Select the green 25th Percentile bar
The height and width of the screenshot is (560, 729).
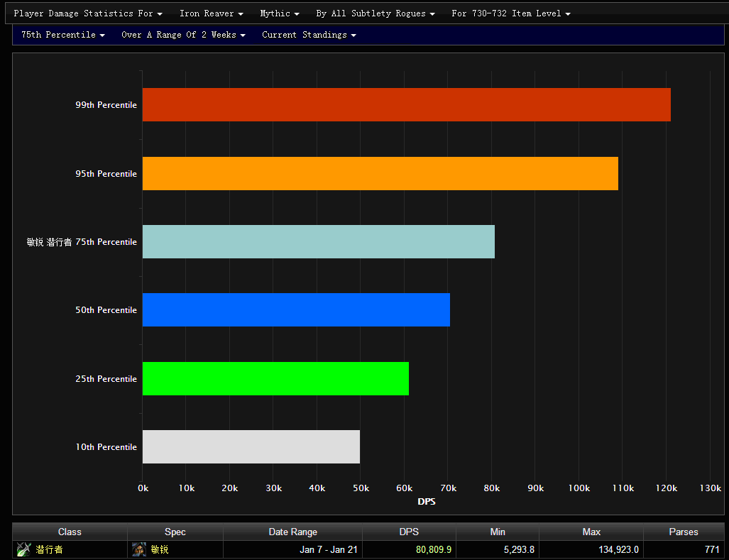[x=275, y=379]
